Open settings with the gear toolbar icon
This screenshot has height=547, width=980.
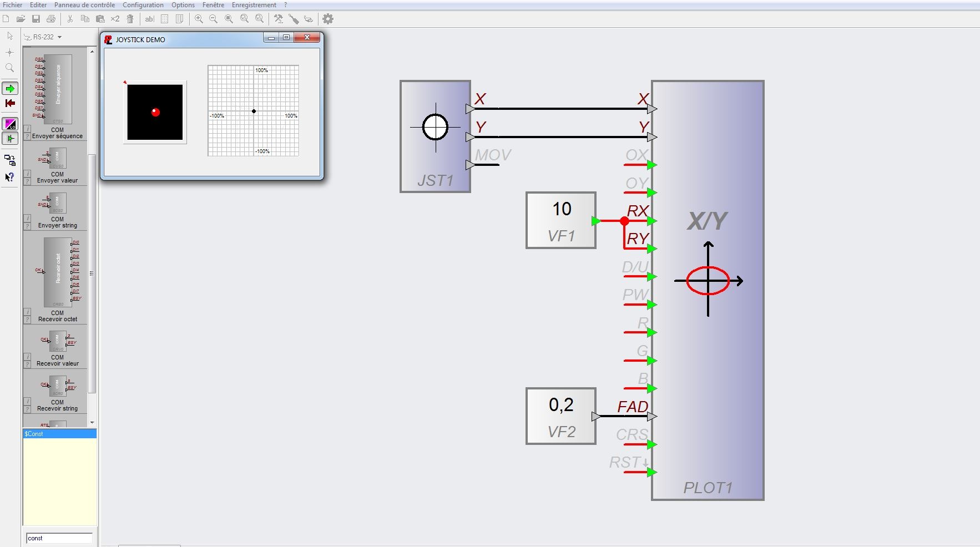click(328, 19)
